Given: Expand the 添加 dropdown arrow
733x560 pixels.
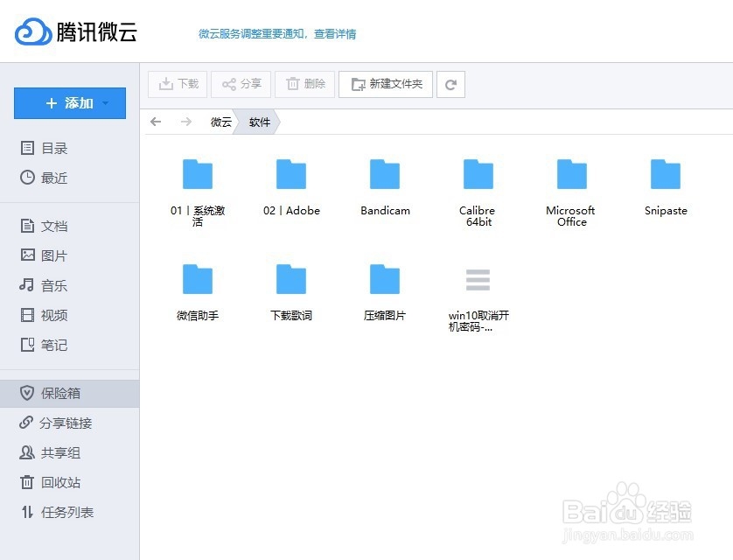Looking at the screenshot, I should pyautogui.click(x=106, y=103).
